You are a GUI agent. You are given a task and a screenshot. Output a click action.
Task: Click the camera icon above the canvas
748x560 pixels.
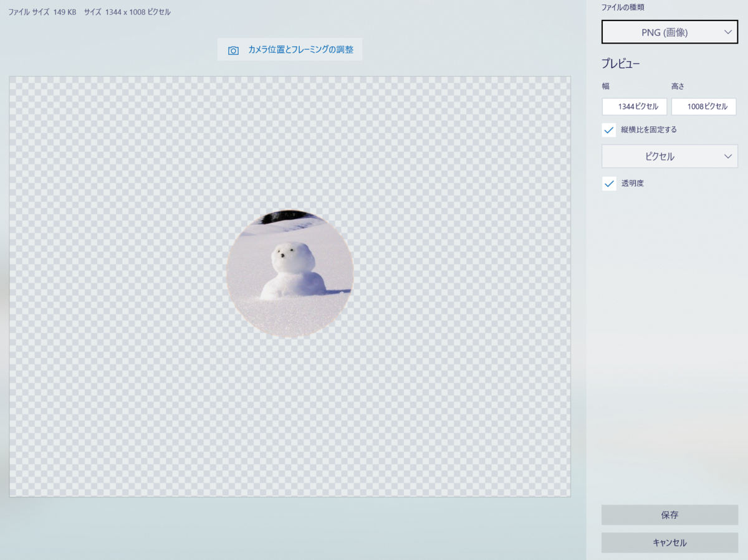click(x=233, y=50)
